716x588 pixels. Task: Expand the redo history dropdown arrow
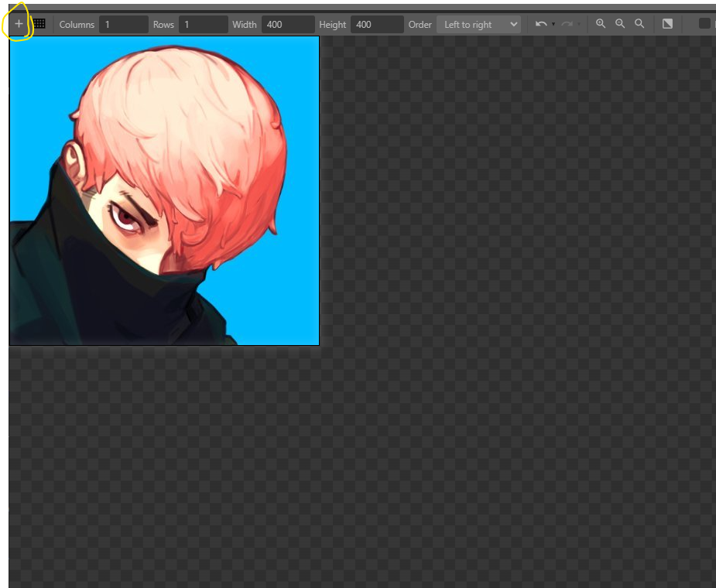coord(579,25)
